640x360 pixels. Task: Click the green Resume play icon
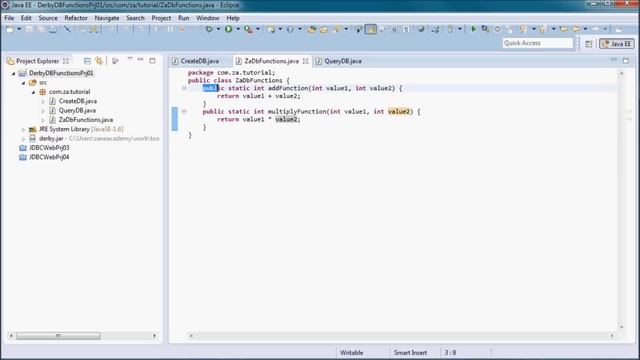[x=473, y=29]
